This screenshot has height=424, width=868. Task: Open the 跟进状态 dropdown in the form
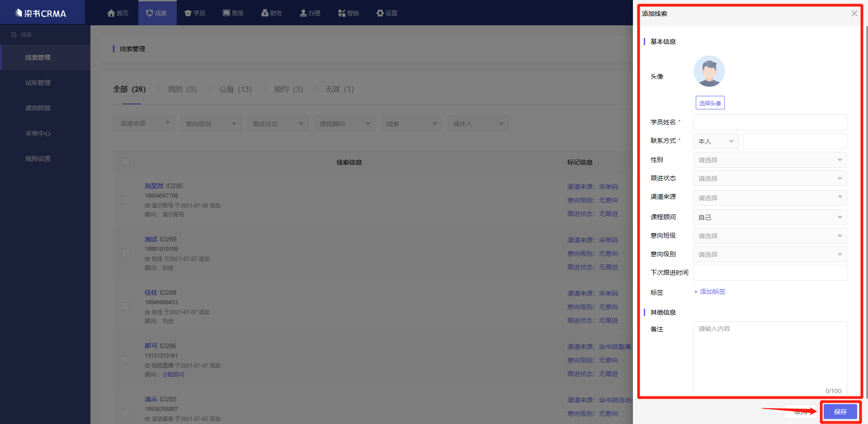[x=770, y=179]
